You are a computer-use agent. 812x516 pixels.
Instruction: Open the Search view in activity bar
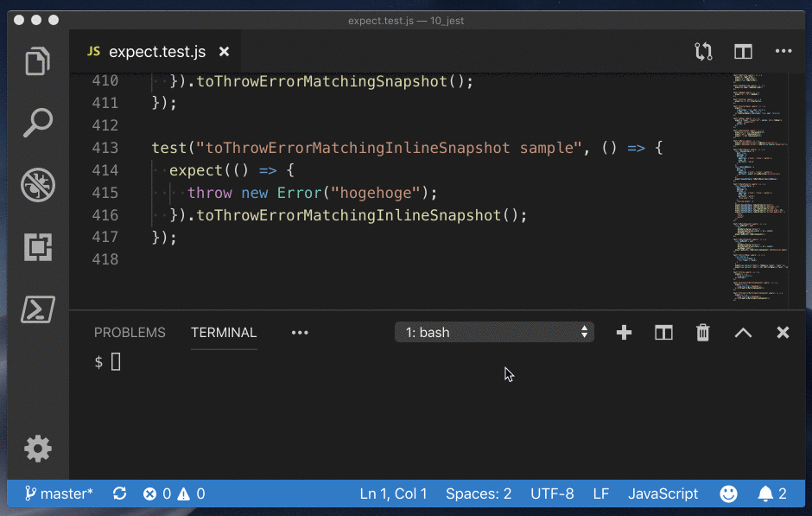tap(38, 123)
